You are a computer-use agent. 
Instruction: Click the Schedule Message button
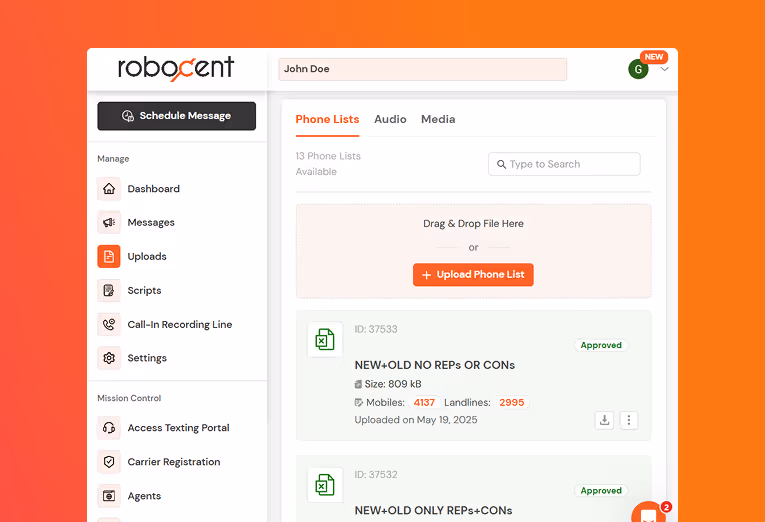[x=176, y=116]
